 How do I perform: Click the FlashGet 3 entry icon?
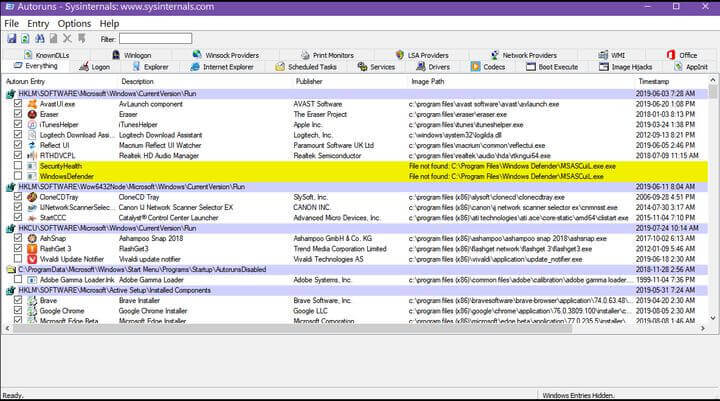point(32,249)
